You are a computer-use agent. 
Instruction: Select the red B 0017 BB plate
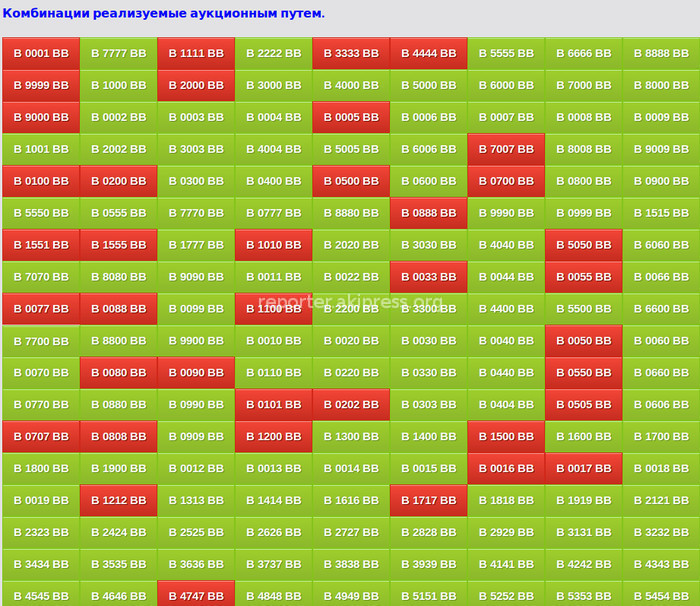(x=583, y=469)
